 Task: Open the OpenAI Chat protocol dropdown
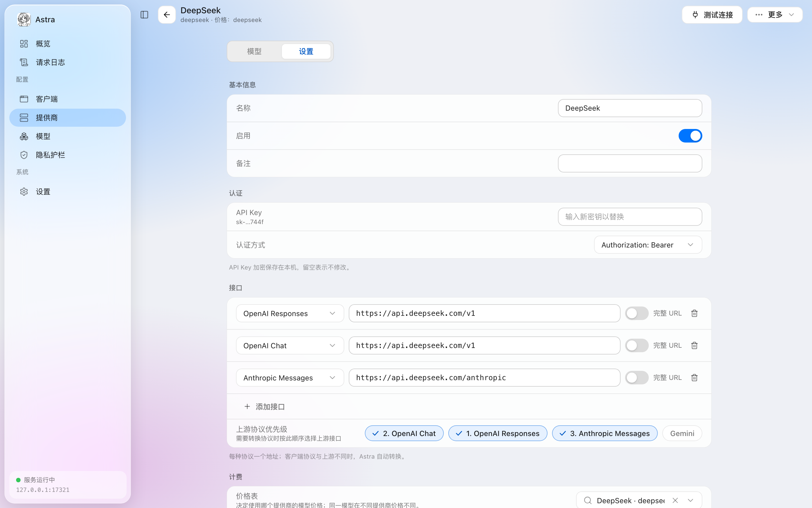point(290,345)
